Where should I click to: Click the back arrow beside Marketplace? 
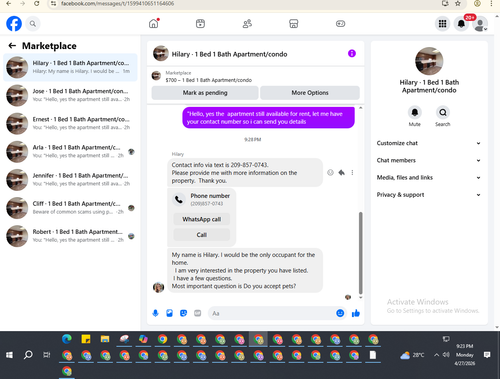click(x=12, y=46)
